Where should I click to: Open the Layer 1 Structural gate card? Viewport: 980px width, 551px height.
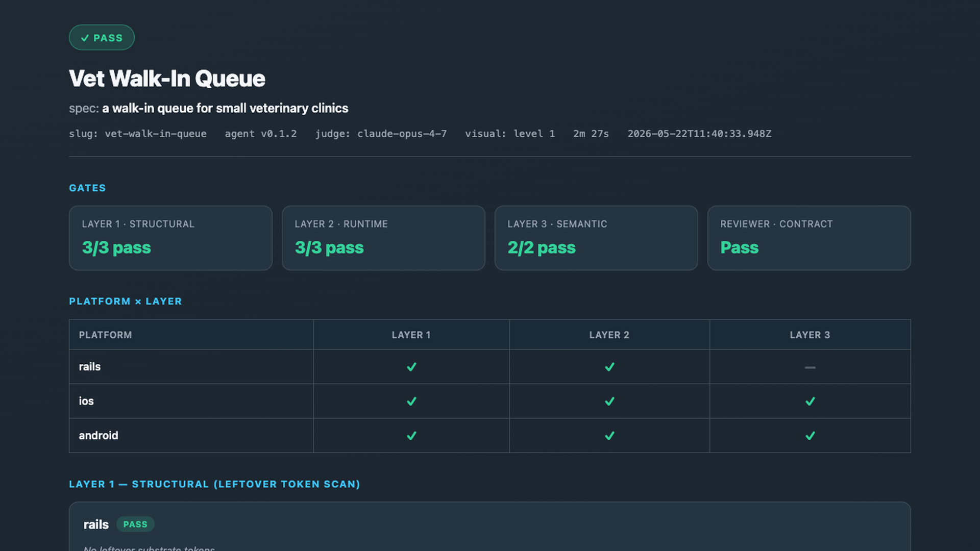pyautogui.click(x=170, y=238)
